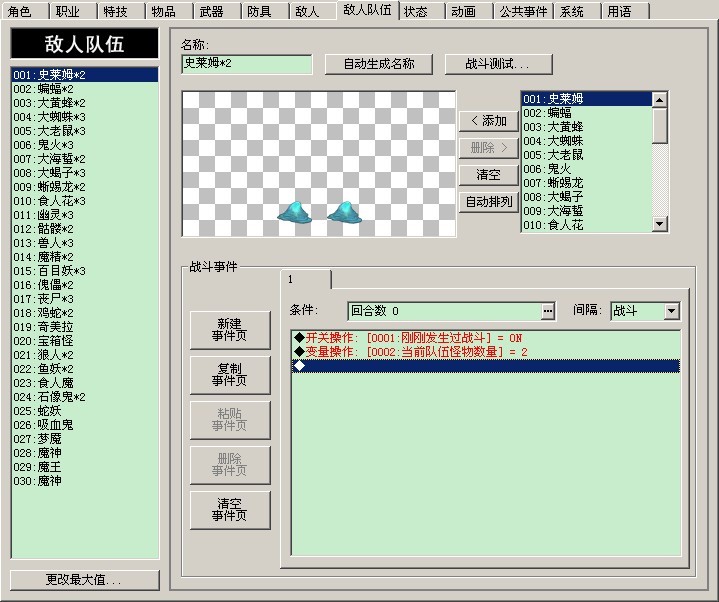
Task: Select troop 013:兽人*3
Action: coord(85,243)
